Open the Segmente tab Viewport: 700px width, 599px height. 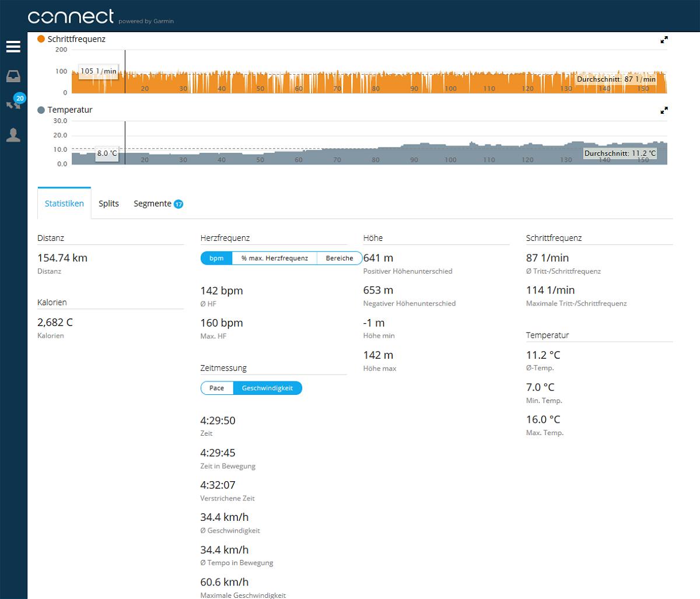click(x=152, y=204)
